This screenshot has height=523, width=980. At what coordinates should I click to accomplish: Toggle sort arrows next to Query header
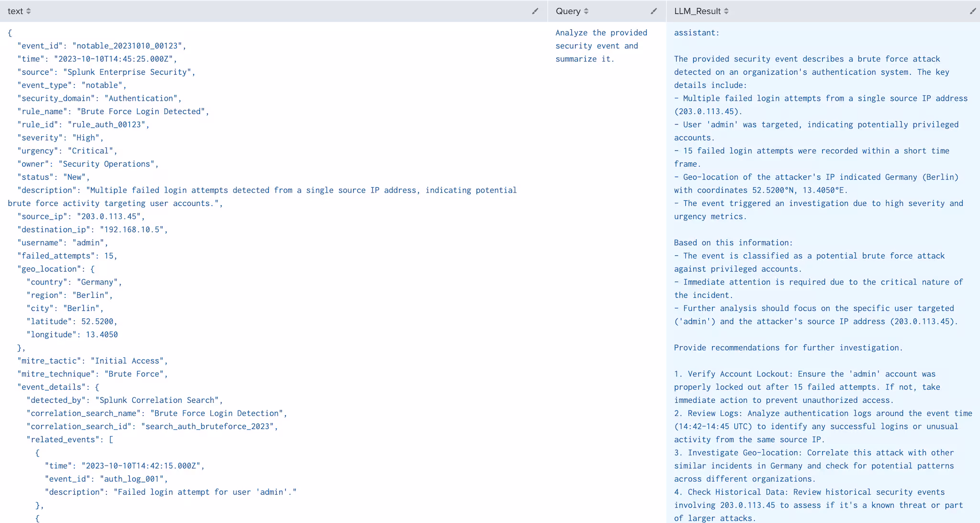tap(586, 11)
